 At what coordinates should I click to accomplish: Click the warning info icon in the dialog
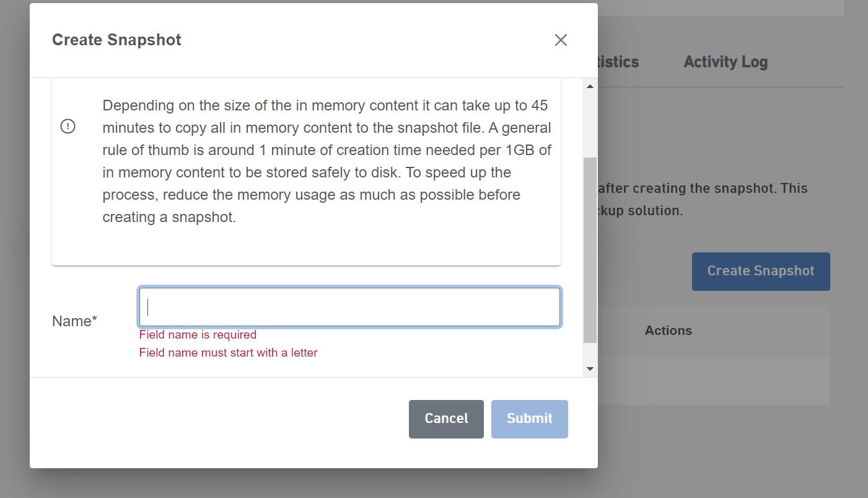(68, 126)
